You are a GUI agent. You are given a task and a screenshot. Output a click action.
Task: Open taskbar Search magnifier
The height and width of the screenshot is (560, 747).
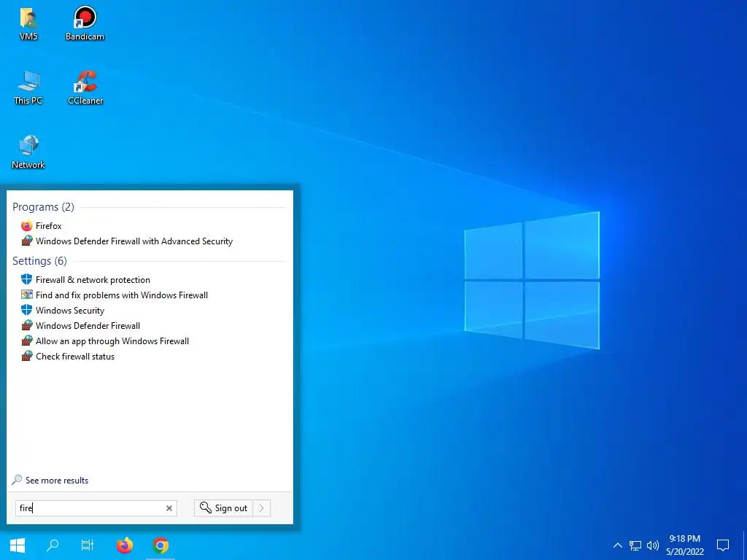[x=53, y=545]
